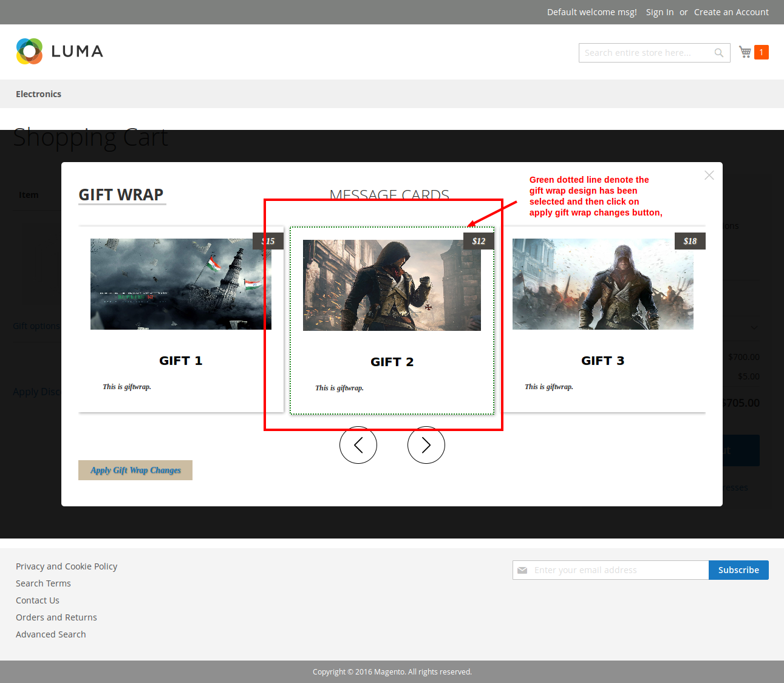Close the gift wrap popup
Screen dimensions: 784x683
tap(709, 175)
